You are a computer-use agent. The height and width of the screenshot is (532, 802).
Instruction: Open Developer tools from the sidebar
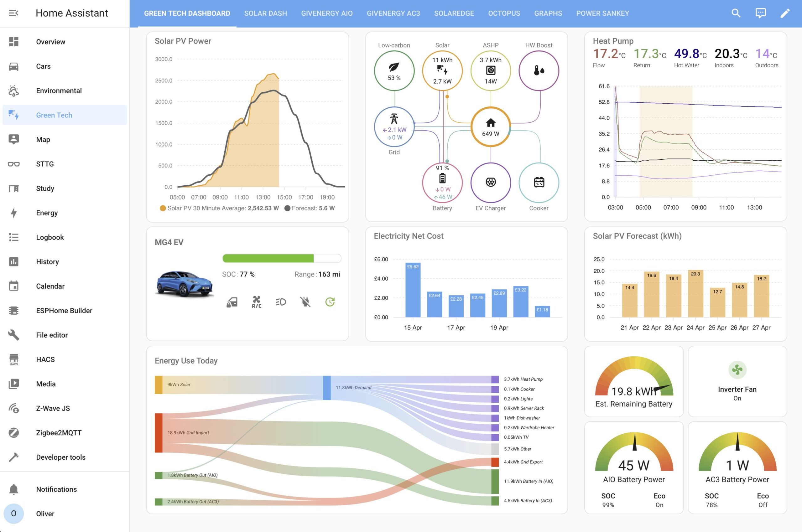[x=14, y=457]
